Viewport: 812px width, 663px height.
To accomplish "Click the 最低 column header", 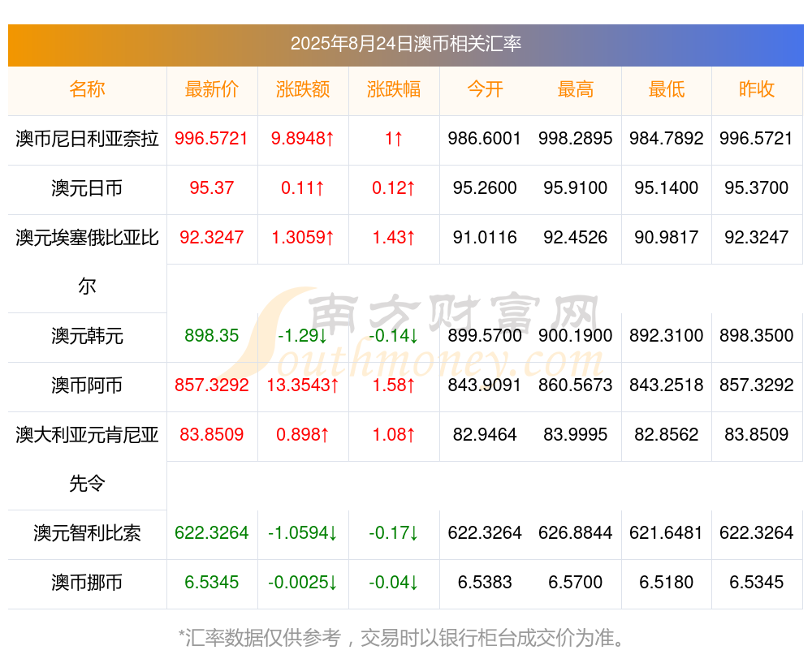I will pyautogui.click(x=667, y=89).
